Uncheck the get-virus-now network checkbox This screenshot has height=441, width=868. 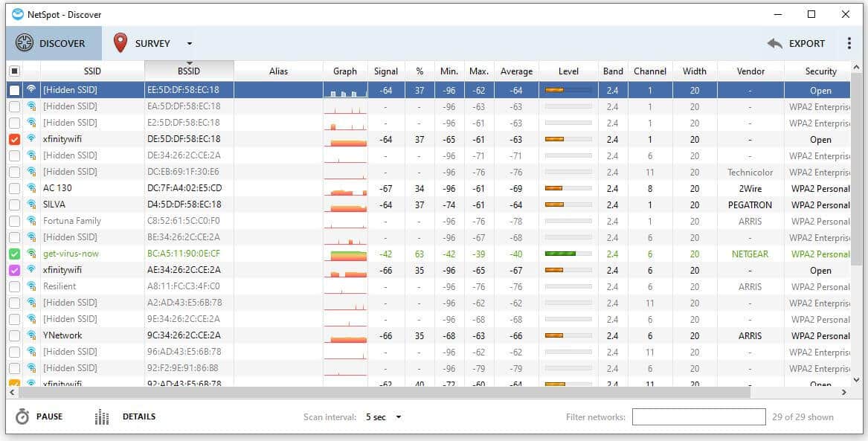[14, 254]
